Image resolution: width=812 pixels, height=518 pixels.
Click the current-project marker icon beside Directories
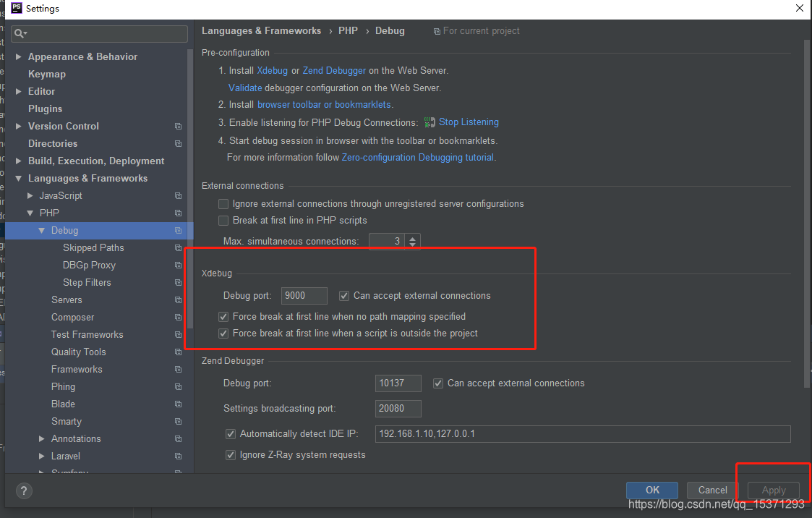click(x=178, y=143)
